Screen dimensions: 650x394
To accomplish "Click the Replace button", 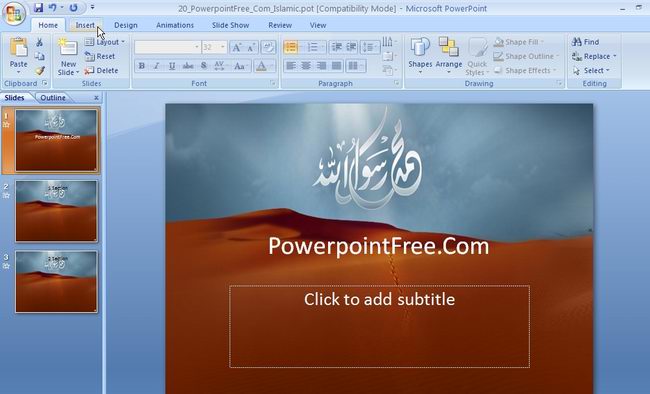I will (594, 56).
